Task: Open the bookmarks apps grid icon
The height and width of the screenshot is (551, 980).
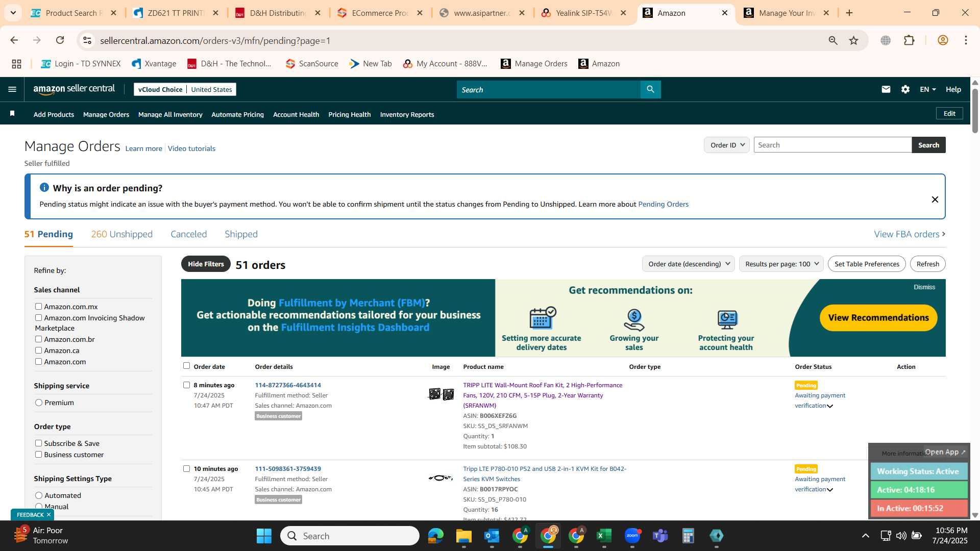Action: coord(16,64)
